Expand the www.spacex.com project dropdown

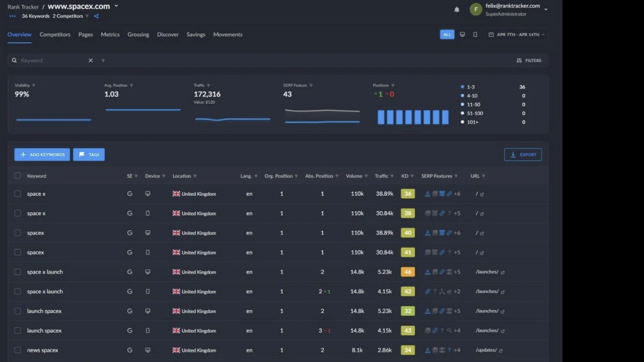click(x=116, y=6)
